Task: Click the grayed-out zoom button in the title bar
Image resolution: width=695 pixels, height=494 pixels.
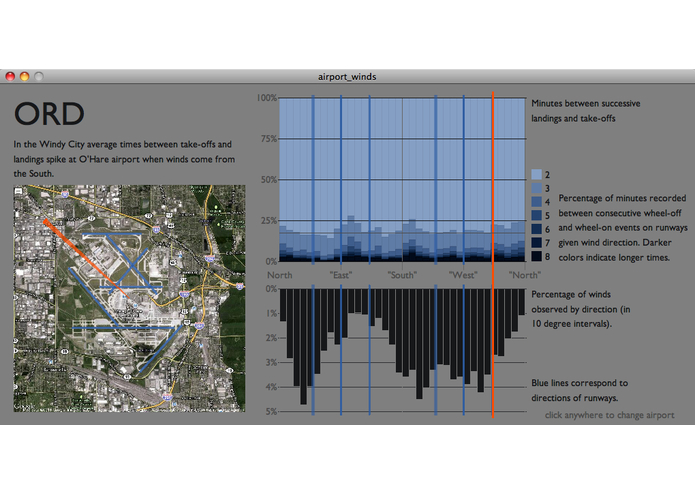Action: 39,76
